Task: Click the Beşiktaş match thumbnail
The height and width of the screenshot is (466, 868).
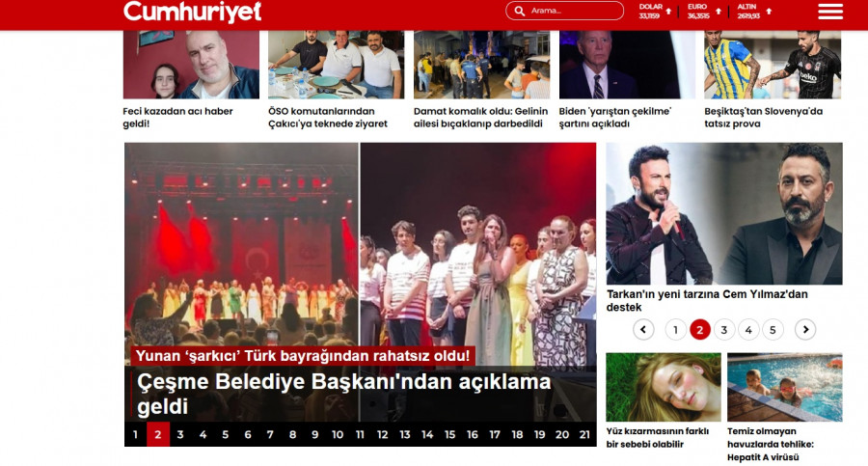Action: coord(773,65)
